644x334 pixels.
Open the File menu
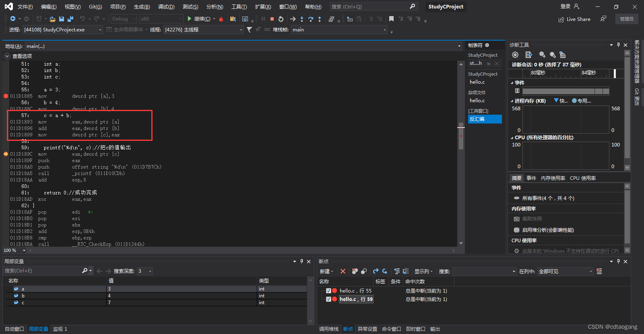coord(25,6)
